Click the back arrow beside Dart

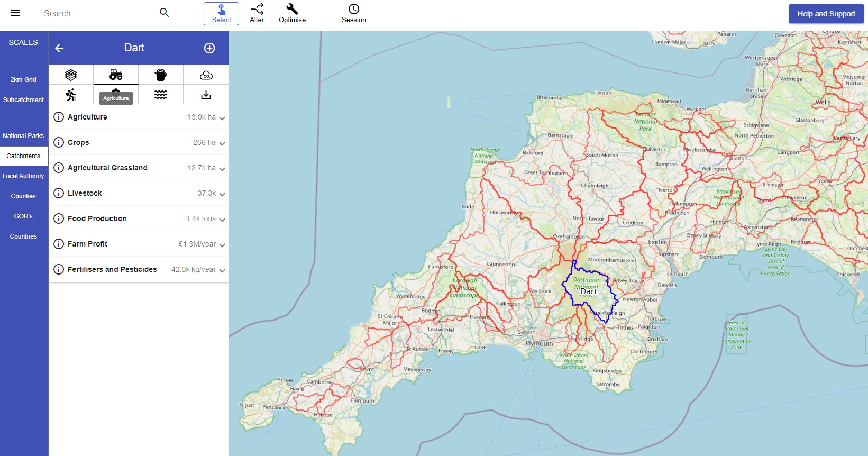click(x=60, y=48)
